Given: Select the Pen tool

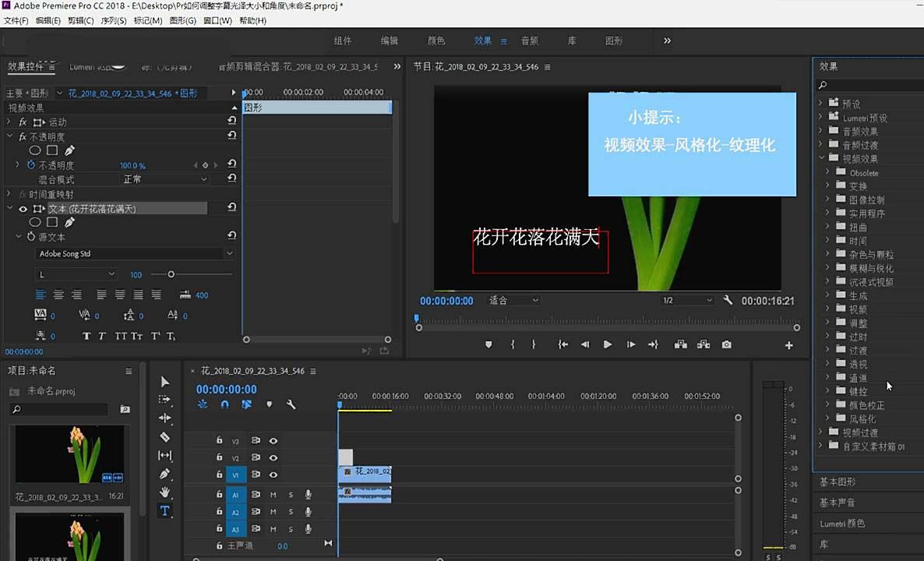Looking at the screenshot, I should pyautogui.click(x=164, y=474).
